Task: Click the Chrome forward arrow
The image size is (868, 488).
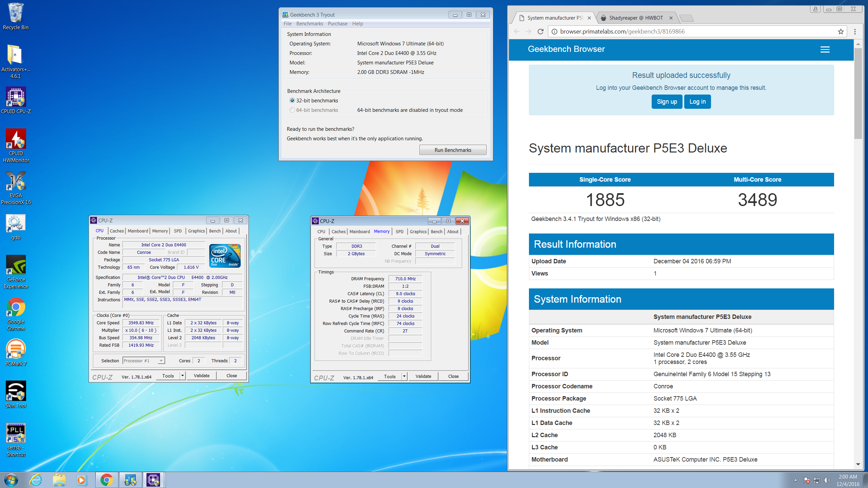Action: [x=529, y=32]
